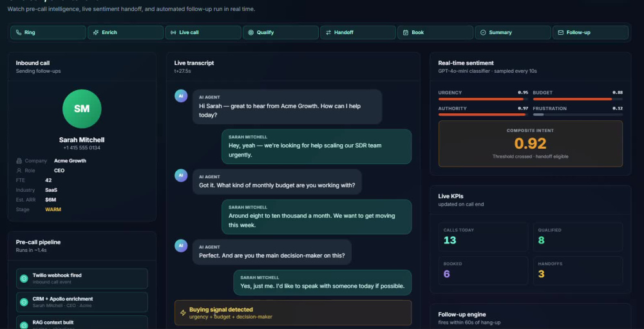The image size is (644, 329).
Task: Open the Book step
Action: (435, 32)
